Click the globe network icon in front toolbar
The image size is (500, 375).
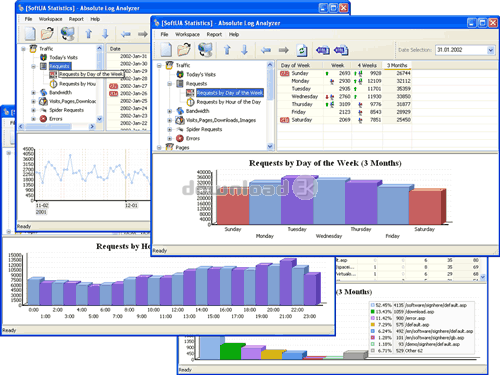click(205, 50)
